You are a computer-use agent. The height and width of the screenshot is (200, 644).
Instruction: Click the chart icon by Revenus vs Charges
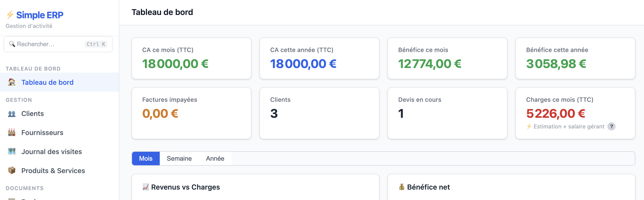[x=146, y=187]
